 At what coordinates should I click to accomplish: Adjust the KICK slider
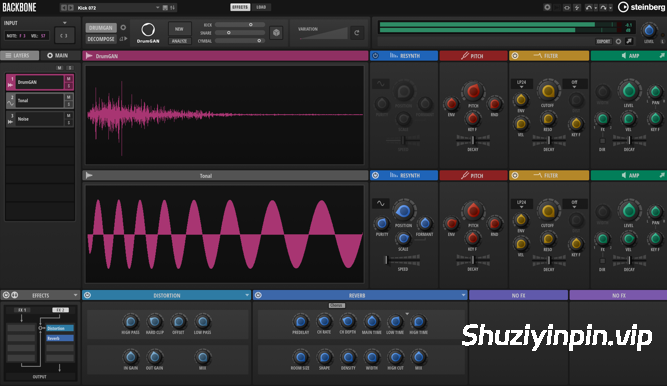[240, 25]
